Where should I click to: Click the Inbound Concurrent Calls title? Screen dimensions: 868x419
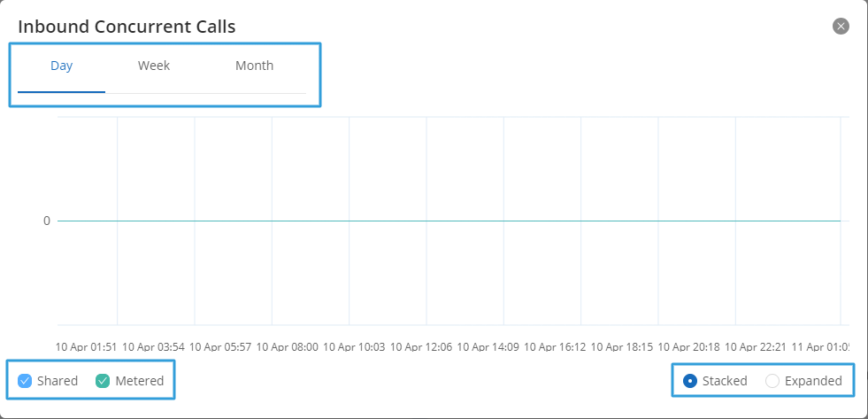(x=127, y=27)
